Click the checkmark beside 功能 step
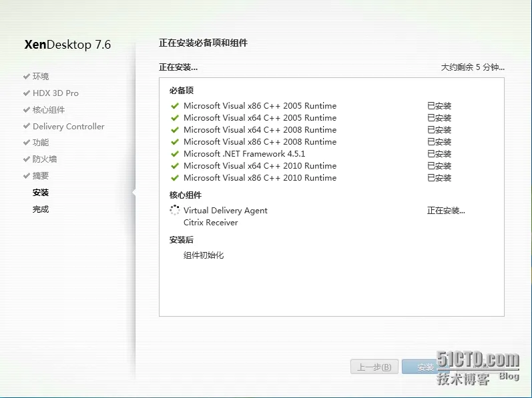 point(27,142)
